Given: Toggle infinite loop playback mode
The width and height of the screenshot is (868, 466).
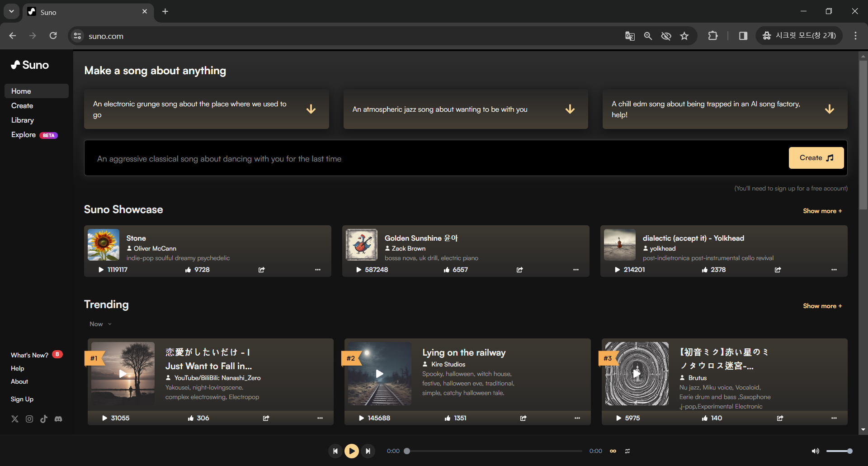Looking at the screenshot, I should click(x=613, y=451).
